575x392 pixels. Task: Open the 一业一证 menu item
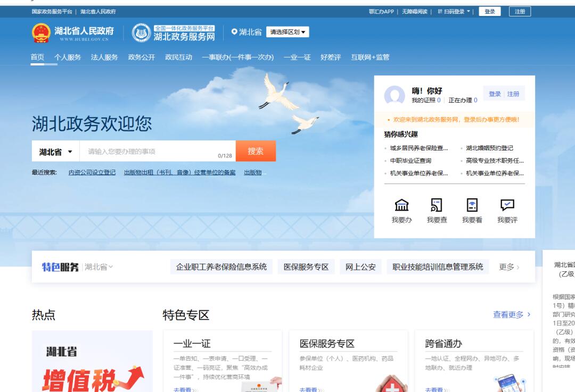(x=297, y=57)
